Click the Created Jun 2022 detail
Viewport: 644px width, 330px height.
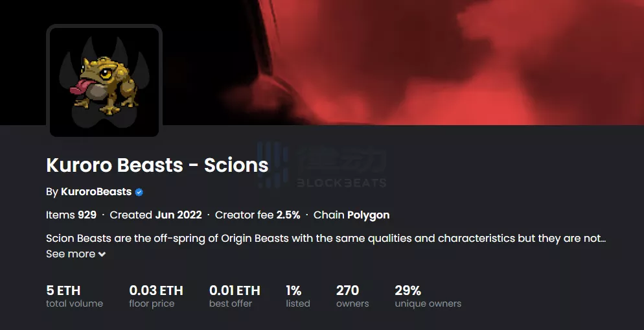point(155,215)
